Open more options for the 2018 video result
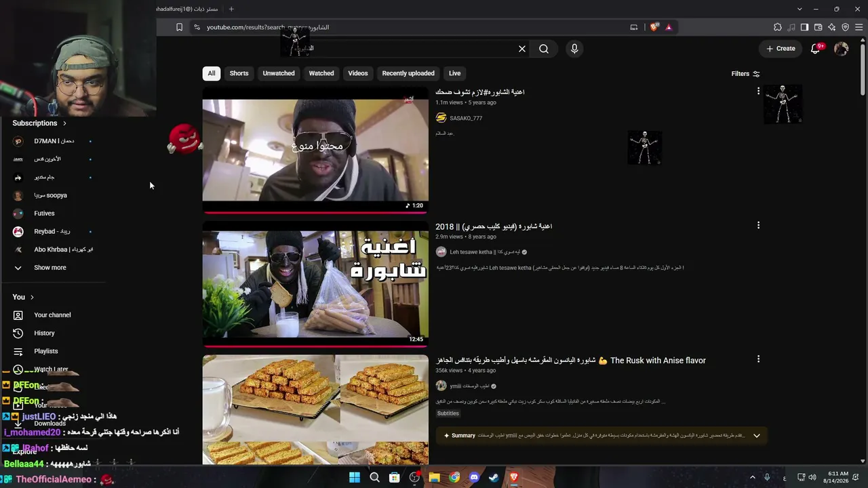Image resolution: width=868 pixels, height=488 pixels. 758,225
